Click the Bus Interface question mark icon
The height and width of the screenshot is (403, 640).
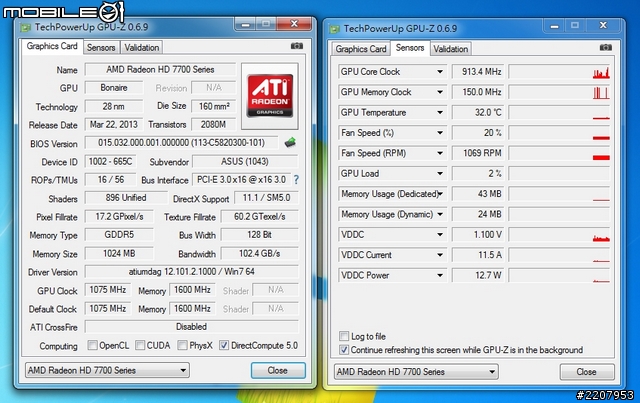pos(296,180)
